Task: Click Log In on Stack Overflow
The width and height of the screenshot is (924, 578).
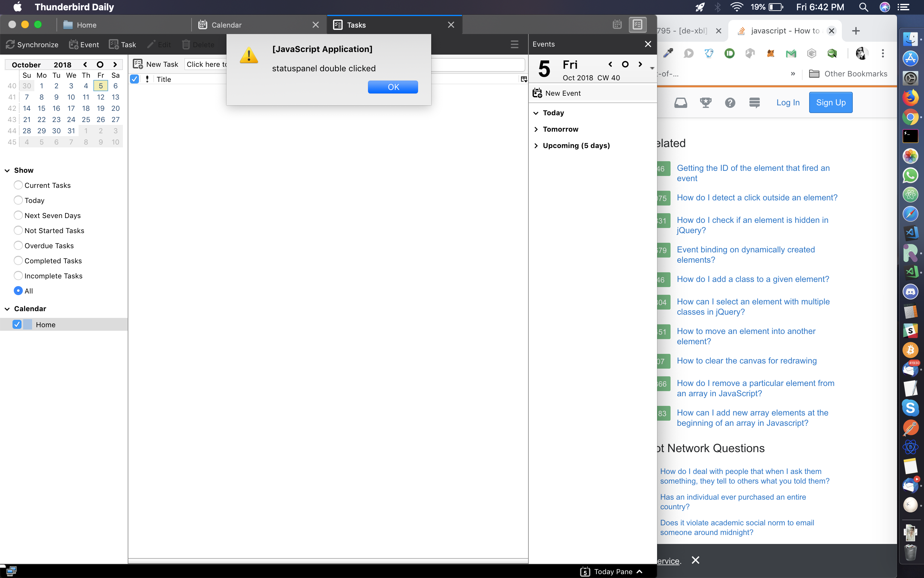Action: click(788, 102)
